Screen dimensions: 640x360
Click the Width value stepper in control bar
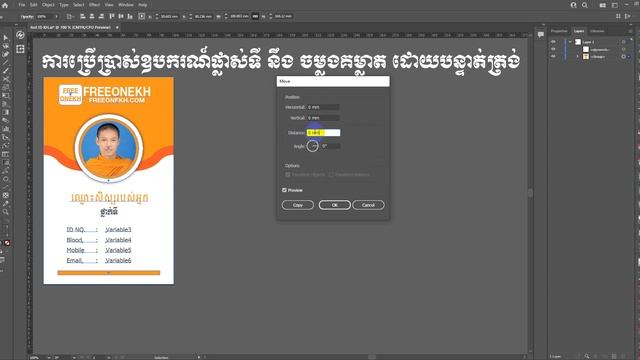point(226,16)
